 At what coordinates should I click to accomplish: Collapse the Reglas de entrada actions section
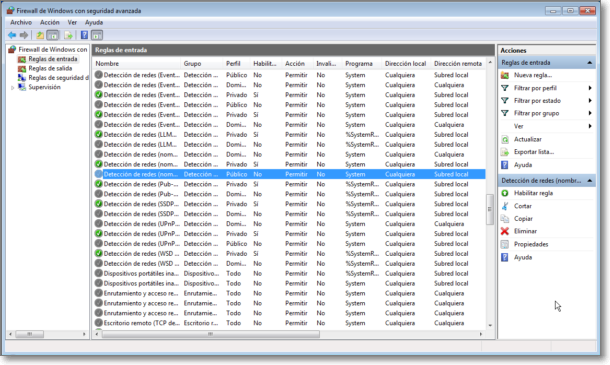coord(590,63)
